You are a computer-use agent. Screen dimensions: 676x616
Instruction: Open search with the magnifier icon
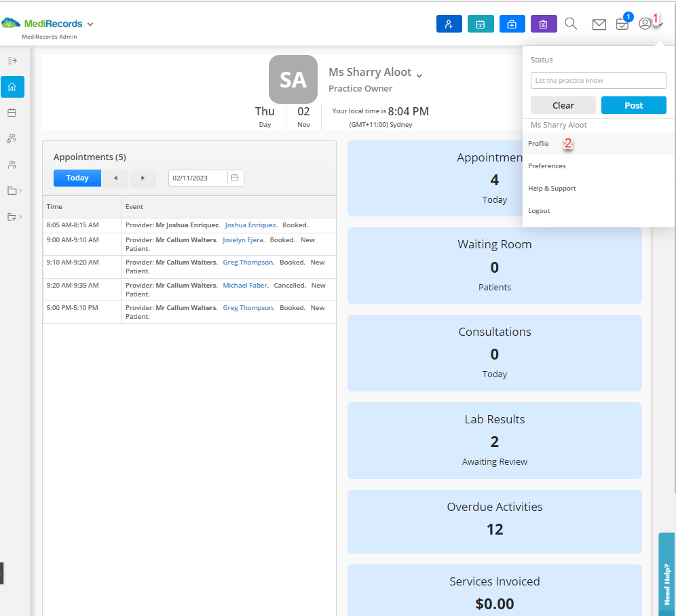[x=571, y=24]
